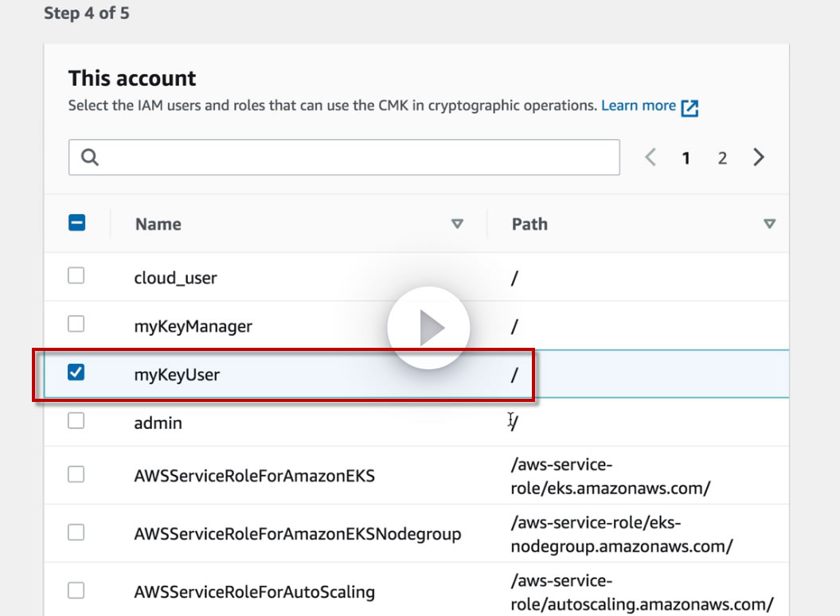This screenshot has width=840, height=616.
Task: Check AWSServiceRoleForAmazonEKSNodegroup checkbox
Action: click(76, 532)
